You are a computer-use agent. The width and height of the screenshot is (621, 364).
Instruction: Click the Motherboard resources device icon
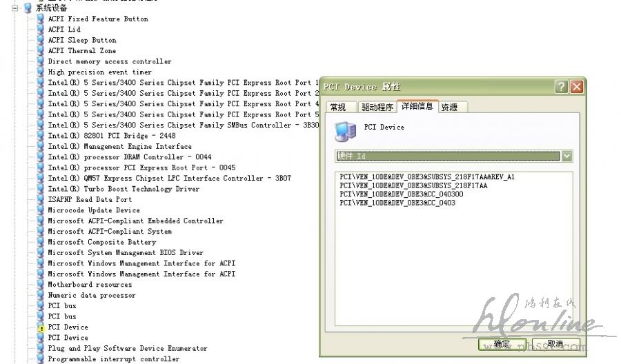tap(41, 285)
